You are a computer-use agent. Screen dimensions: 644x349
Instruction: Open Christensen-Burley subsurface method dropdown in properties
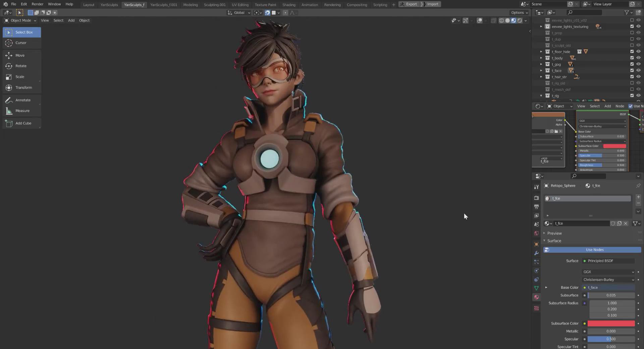coord(608,280)
